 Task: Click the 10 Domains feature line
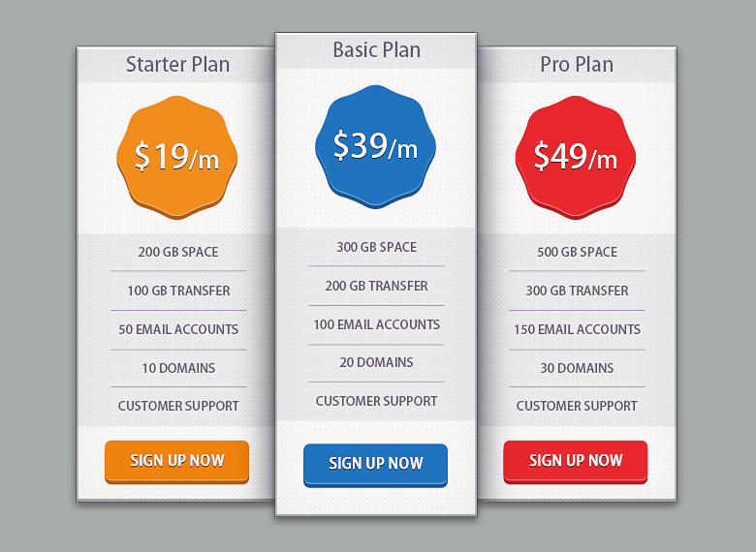(178, 368)
